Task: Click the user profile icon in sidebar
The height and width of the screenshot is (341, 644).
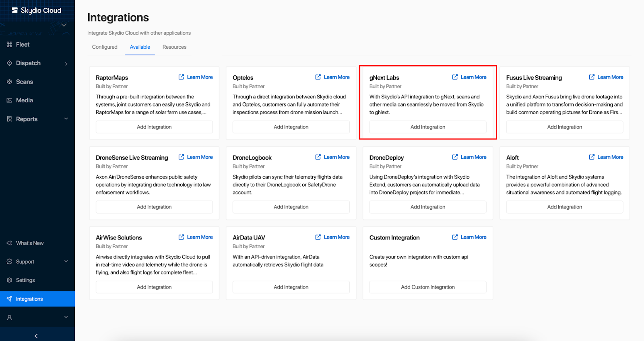Action: point(9,318)
